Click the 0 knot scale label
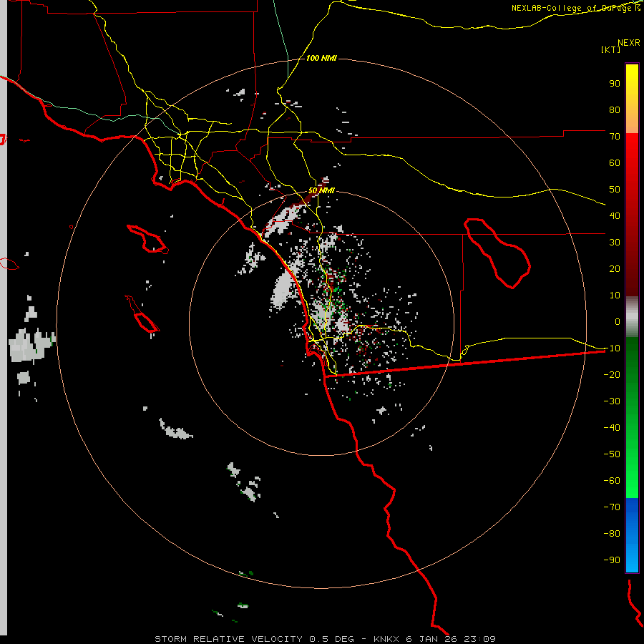This screenshot has height=644, width=644. point(618,322)
